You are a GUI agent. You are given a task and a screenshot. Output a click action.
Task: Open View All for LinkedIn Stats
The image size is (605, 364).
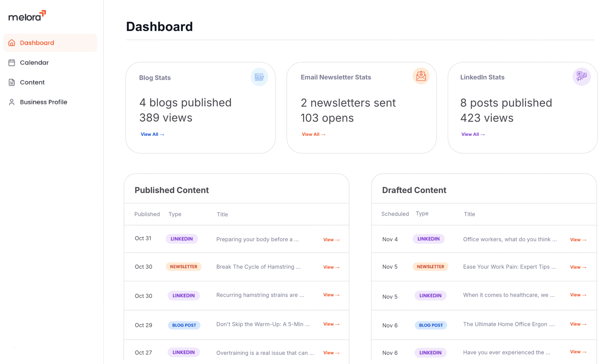[x=473, y=134]
